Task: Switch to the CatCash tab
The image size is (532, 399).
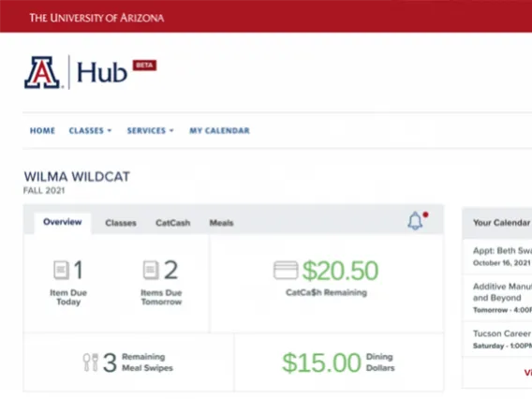Action: [x=173, y=223]
